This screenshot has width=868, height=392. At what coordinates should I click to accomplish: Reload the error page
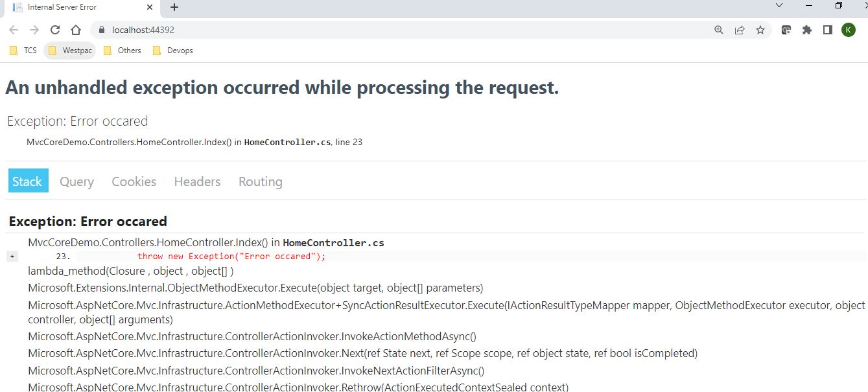[x=54, y=29]
